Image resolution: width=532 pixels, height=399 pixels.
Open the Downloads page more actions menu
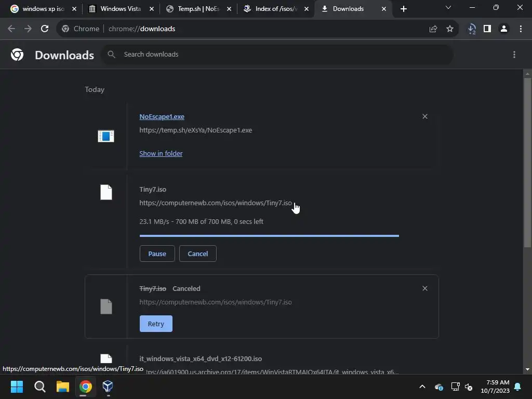point(514,55)
